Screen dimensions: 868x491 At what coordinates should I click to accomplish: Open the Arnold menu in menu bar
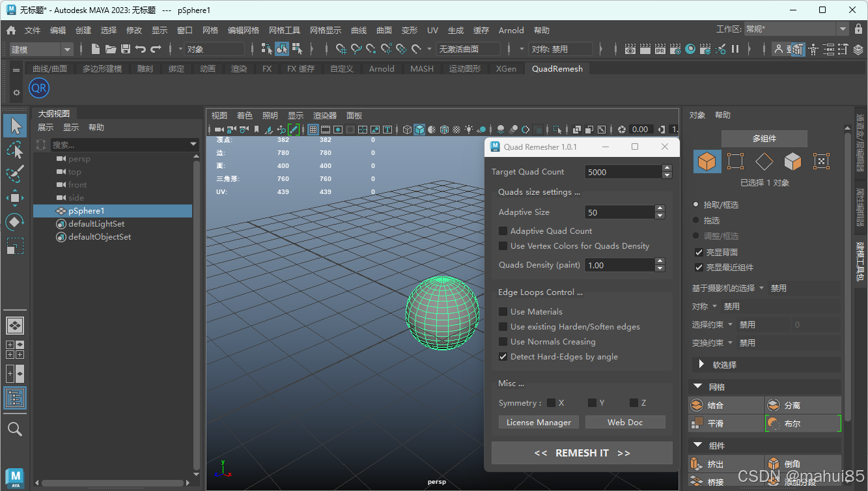coord(511,30)
